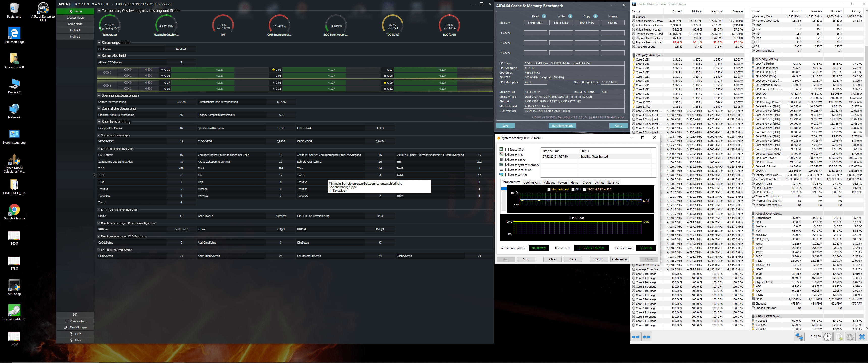Screen dimensions: 868x363
Task: Select Creator Mode in Ryzen Master
Action: tap(75, 17)
